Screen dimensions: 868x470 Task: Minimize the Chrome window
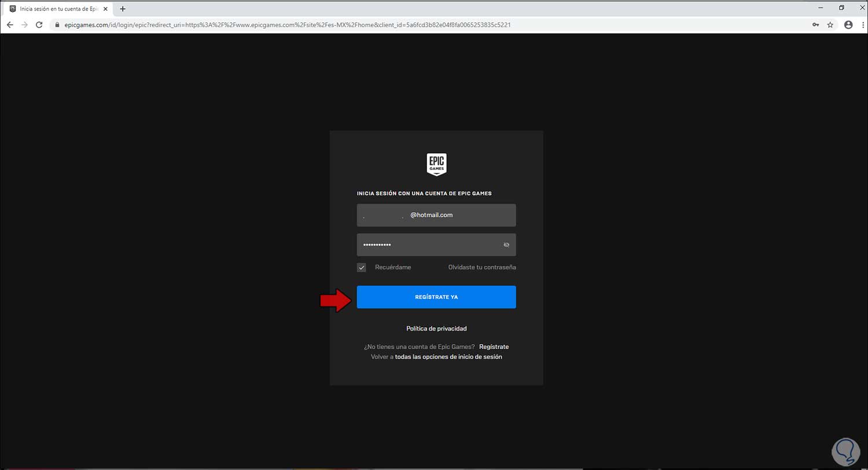(821, 8)
